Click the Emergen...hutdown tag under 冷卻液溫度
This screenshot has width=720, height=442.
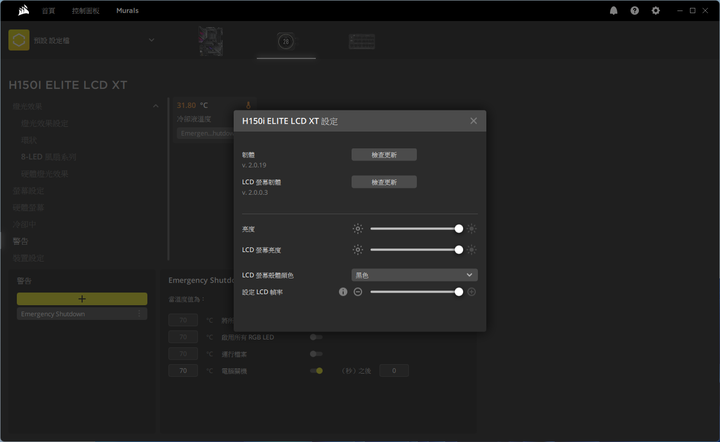click(205, 133)
